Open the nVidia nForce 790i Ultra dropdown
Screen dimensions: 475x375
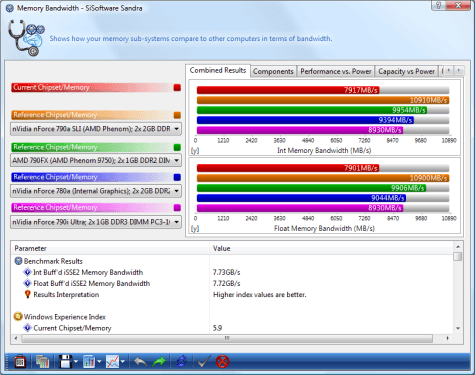96,222
